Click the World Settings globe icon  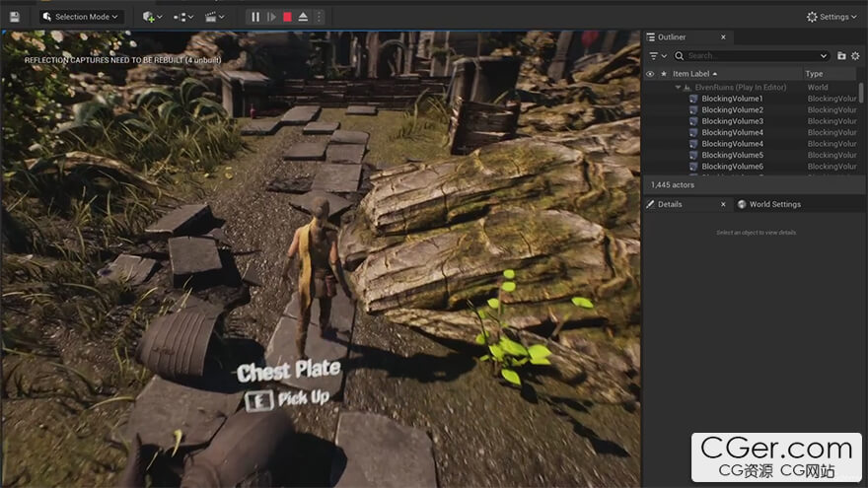click(x=742, y=204)
